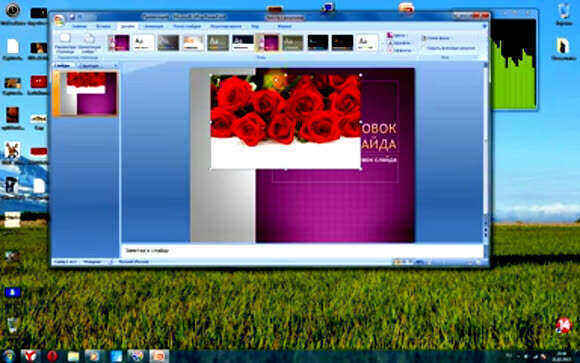
Task: Open the theme Fonts (Шрифты) dropdown
Action: pos(398,43)
